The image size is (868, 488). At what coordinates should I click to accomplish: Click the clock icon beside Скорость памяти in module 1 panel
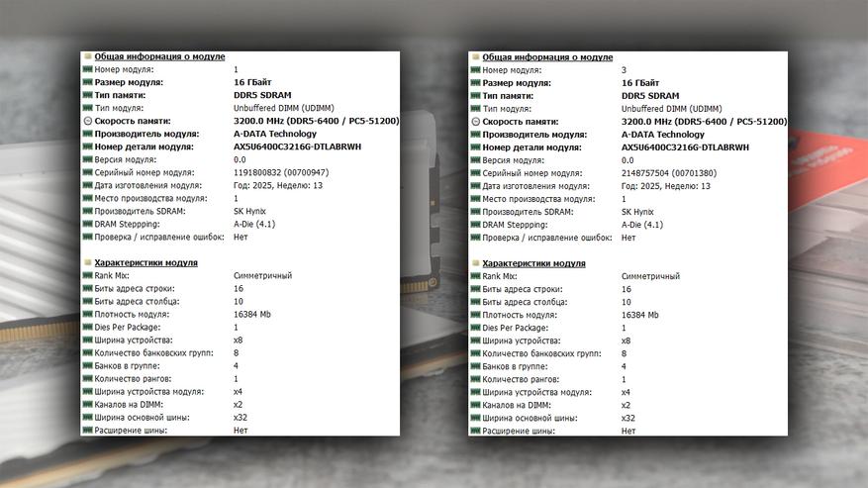[x=87, y=121]
